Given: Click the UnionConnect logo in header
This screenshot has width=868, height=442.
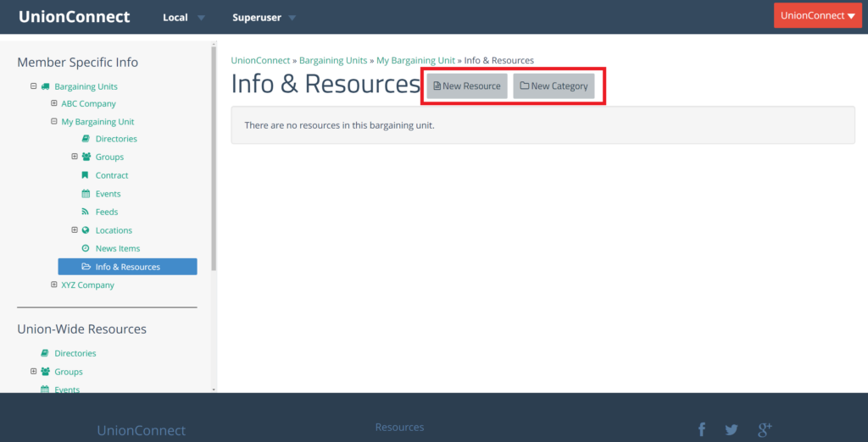Looking at the screenshot, I should pos(75,17).
